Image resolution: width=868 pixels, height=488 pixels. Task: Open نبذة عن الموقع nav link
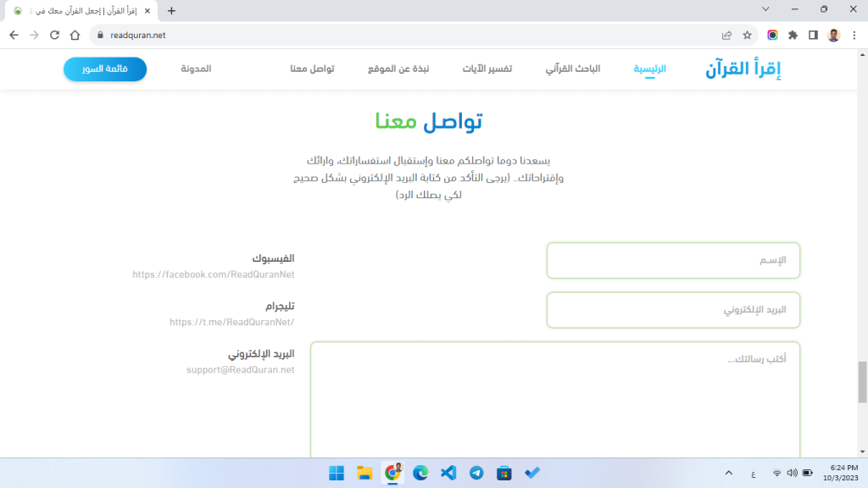[x=398, y=69]
